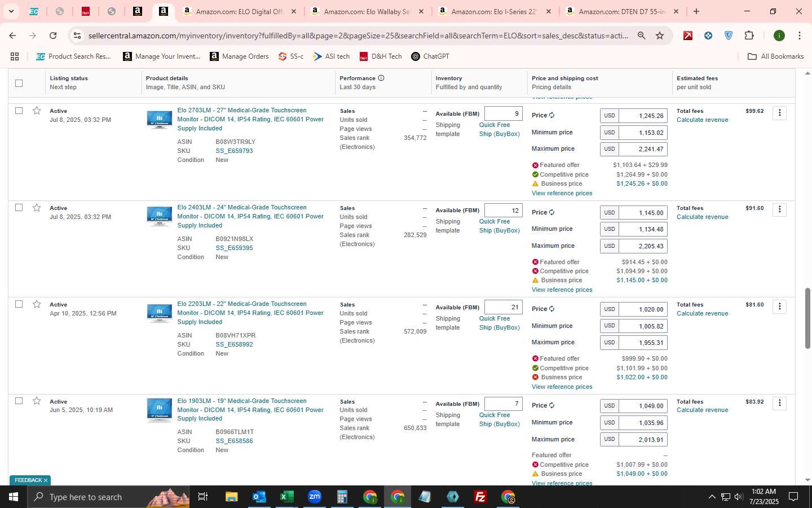Image resolution: width=812 pixels, height=508 pixels.
Task: Open SKU link SS_E658586
Action: [x=234, y=441]
